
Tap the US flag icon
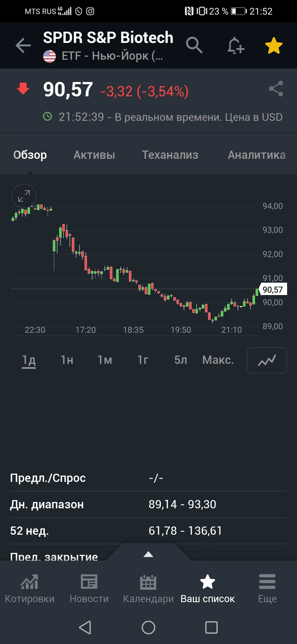(x=50, y=56)
